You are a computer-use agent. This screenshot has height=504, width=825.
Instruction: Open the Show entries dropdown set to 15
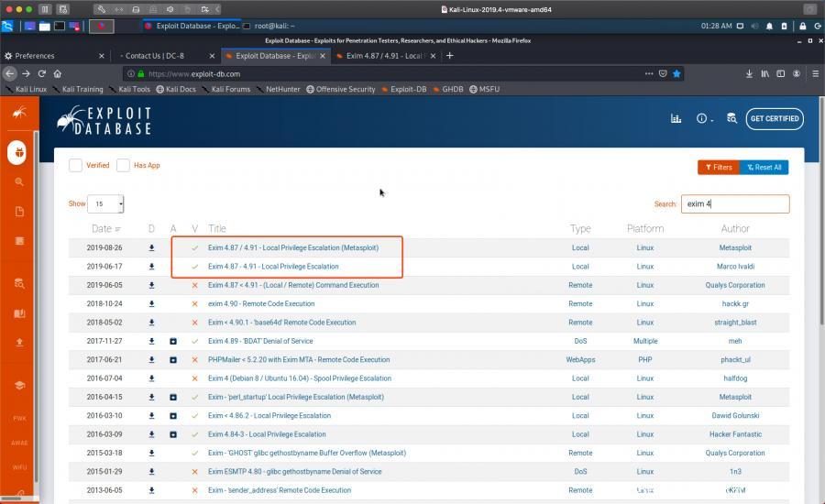pyautogui.click(x=105, y=204)
